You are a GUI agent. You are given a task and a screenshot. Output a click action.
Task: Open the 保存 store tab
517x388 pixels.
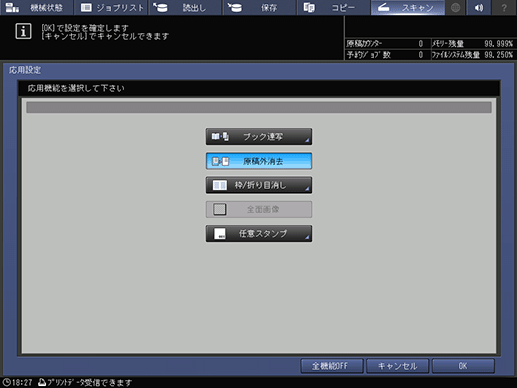coord(260,7)
